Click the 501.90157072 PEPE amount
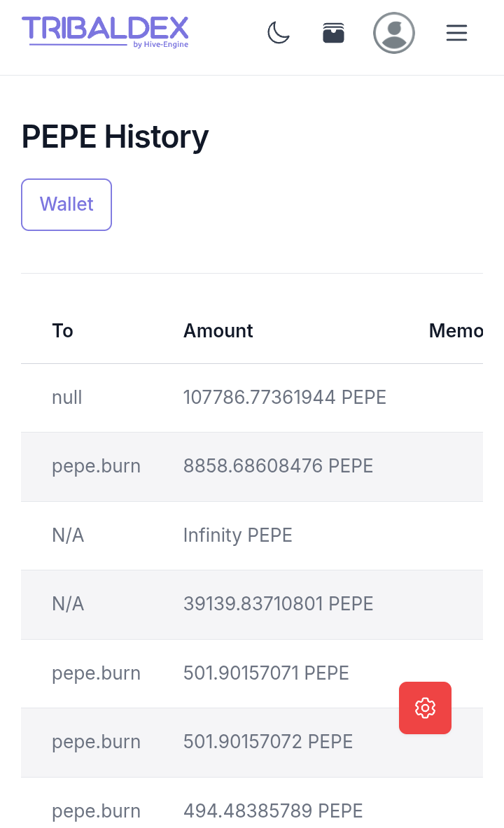 267,742
